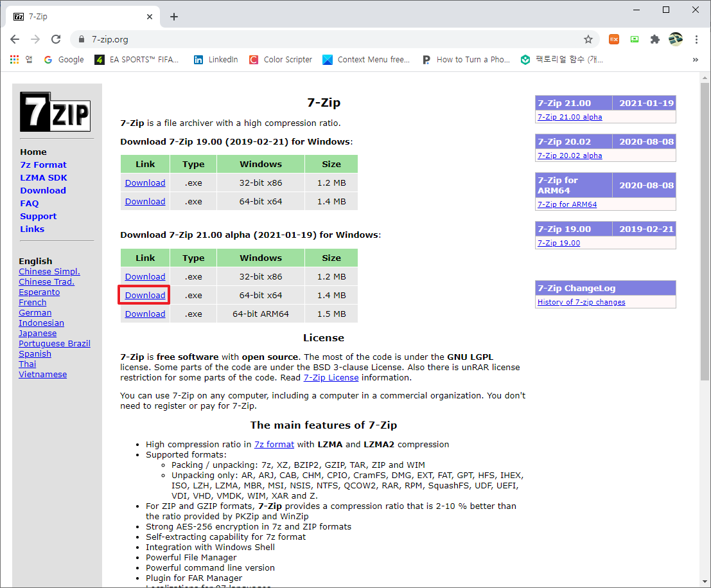The height and width of the screenshot is (588, 711).
Task: Close the 7-Zip browser tab
Action: 150,17
